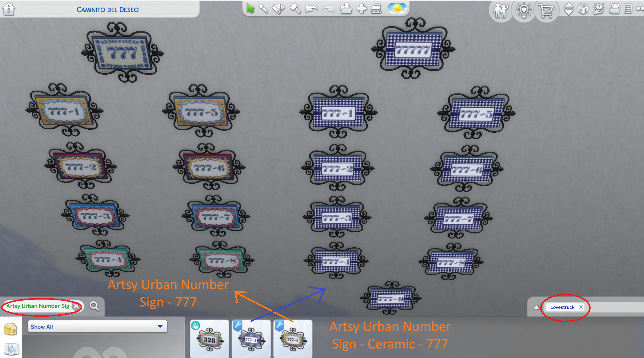Screen dimensions: 644x358
Task: Click the Lovestruck filter chip label
Action: click(562, 307)
